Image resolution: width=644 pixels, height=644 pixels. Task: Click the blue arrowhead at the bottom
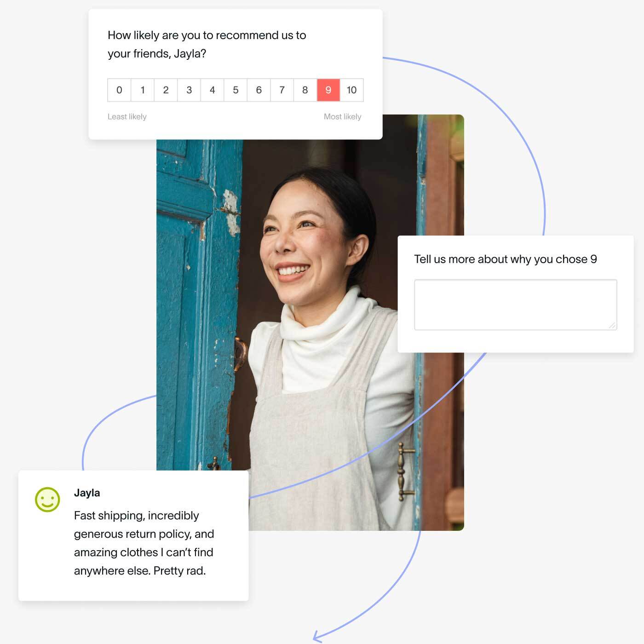click(x=316, y=637)
